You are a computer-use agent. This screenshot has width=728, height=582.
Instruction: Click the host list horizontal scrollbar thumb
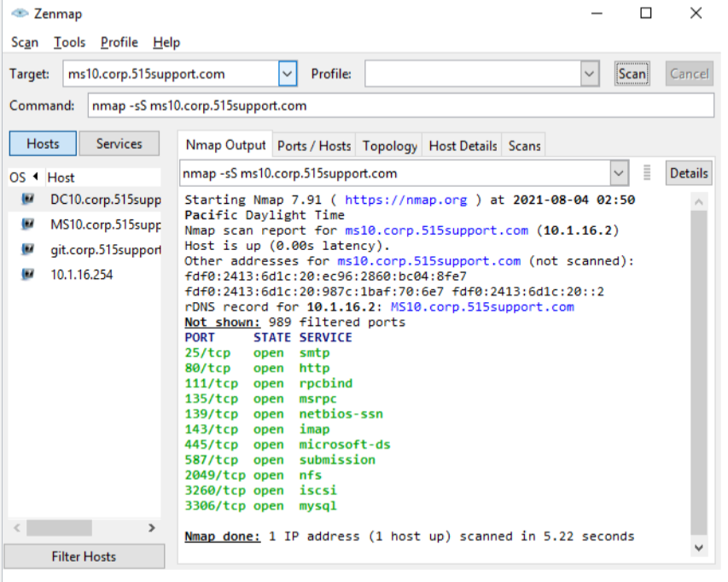pyautogui.click(x=59, y=527)
